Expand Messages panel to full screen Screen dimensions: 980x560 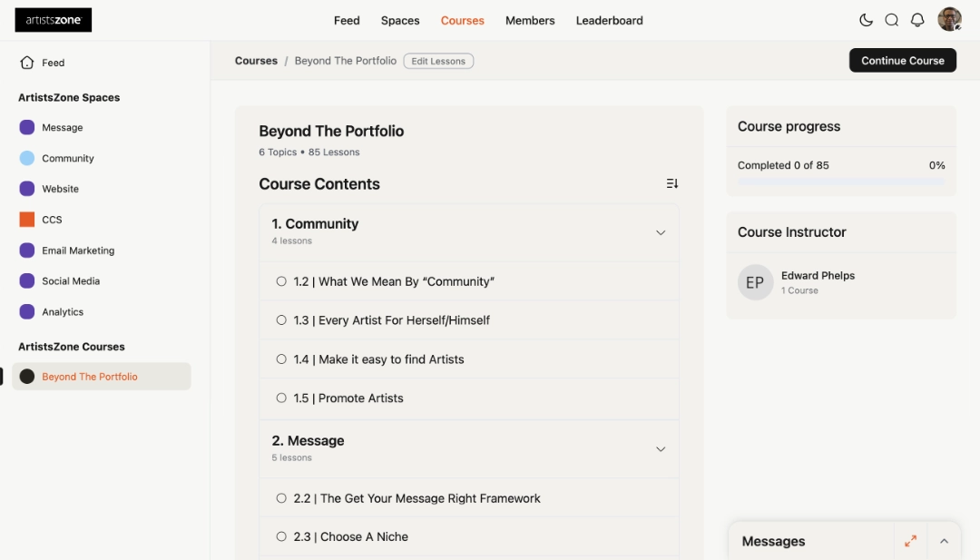(910, 541)
